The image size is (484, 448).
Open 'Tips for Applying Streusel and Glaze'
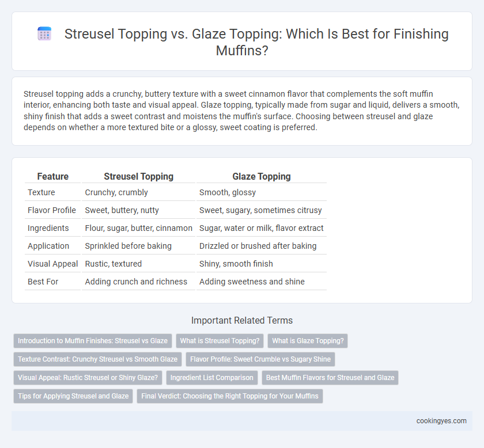click(x=73, y=396)
